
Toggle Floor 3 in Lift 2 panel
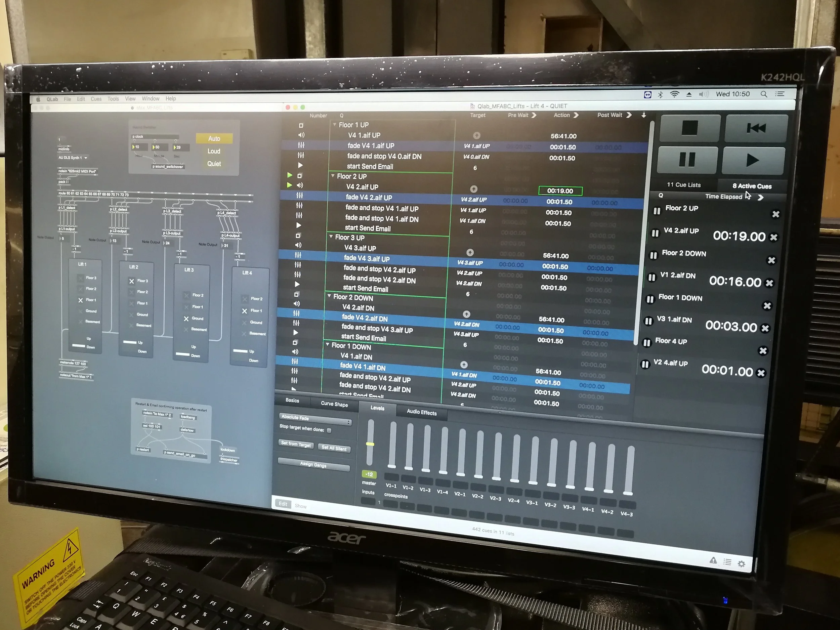(x=131, y=281)
